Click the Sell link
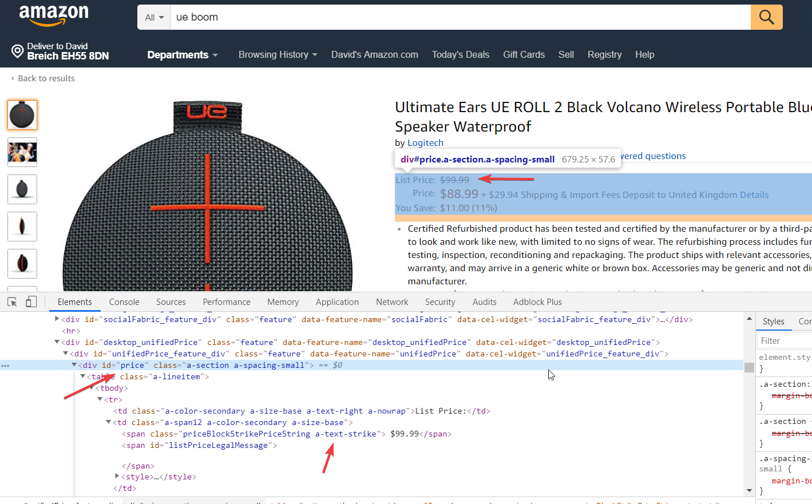Image resolution: width=812 pixels, height=504 pixels. (566, 55)
